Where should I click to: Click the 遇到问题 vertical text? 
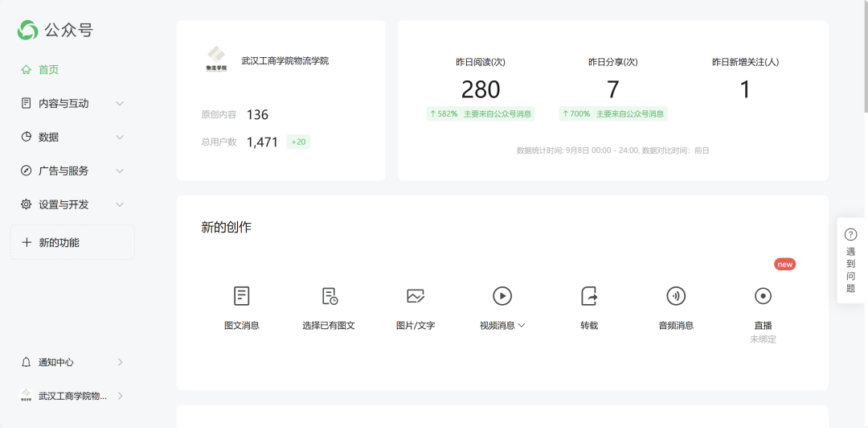point(851,270)
